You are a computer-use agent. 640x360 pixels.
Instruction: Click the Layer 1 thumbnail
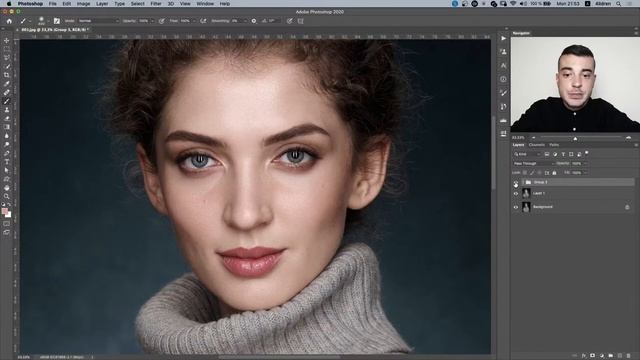(526, 193)
